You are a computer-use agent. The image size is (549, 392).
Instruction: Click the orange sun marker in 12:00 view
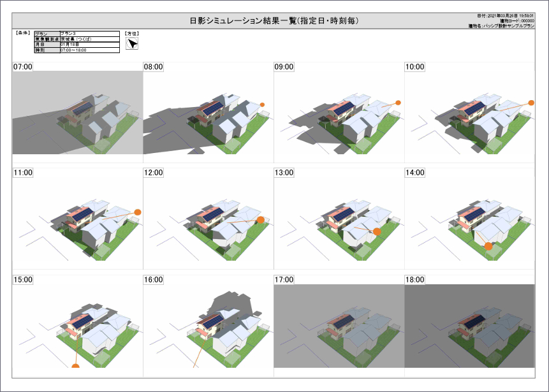click(x=260, y=220)
